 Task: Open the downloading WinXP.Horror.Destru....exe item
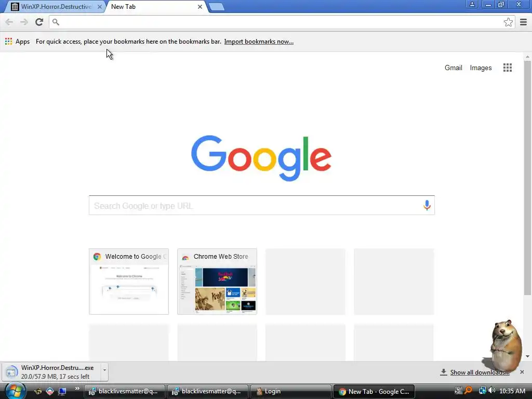51,372
